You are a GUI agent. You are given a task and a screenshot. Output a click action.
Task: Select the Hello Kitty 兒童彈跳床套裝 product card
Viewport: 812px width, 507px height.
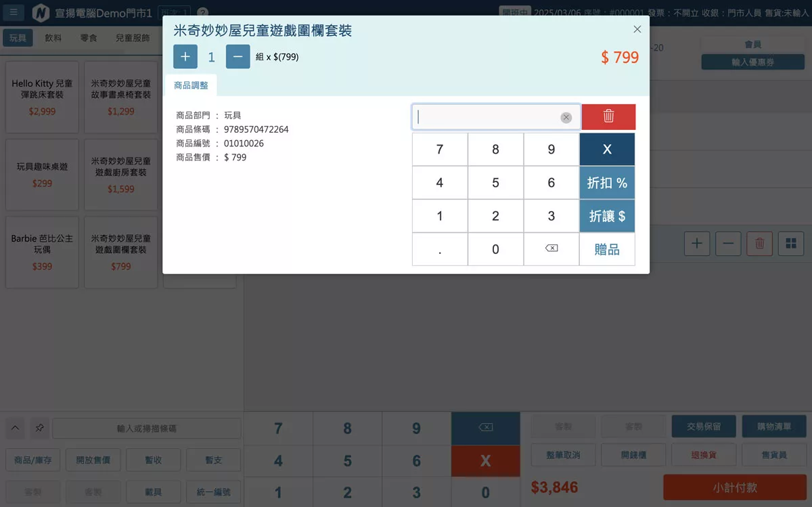(42, 97)
